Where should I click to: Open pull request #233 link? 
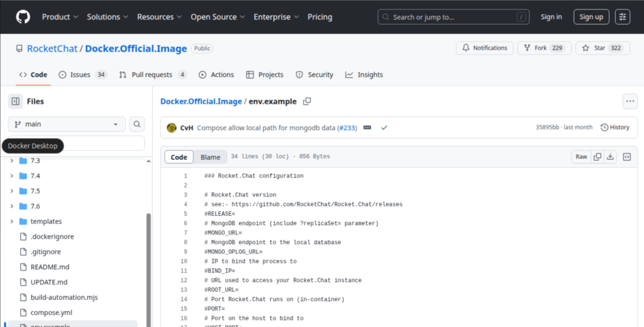pyautogui.click(x=347, y=128)
